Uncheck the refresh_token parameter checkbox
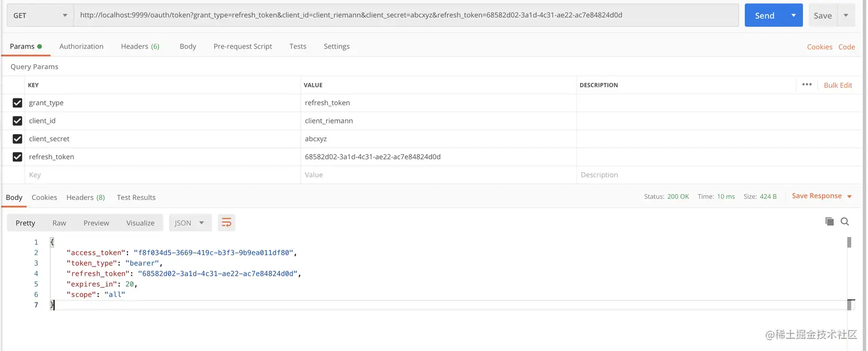The width and height of the screenshot is (868, 351). pyautogui.click(x=18, y=156)
